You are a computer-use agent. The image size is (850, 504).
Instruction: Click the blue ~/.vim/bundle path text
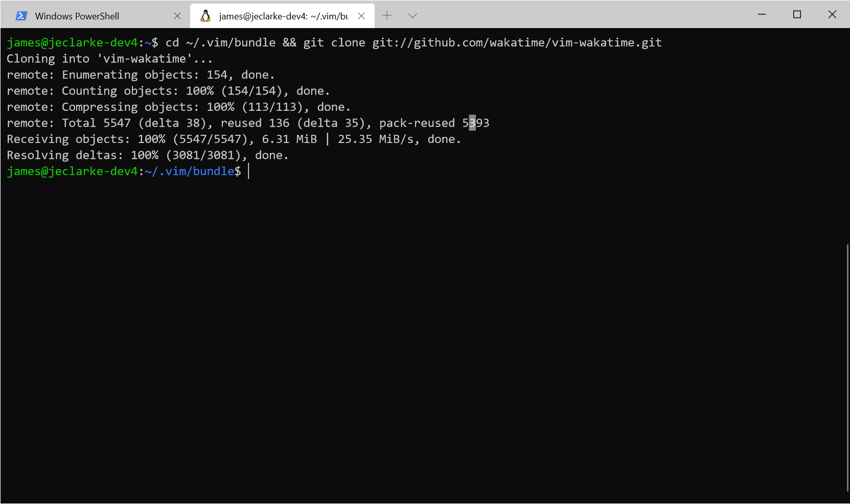[189, 171]
